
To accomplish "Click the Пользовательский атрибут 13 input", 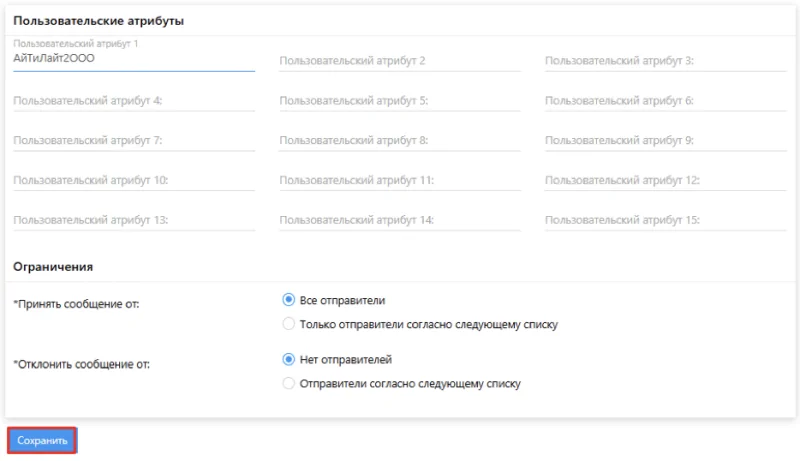I will click(134, 220).
